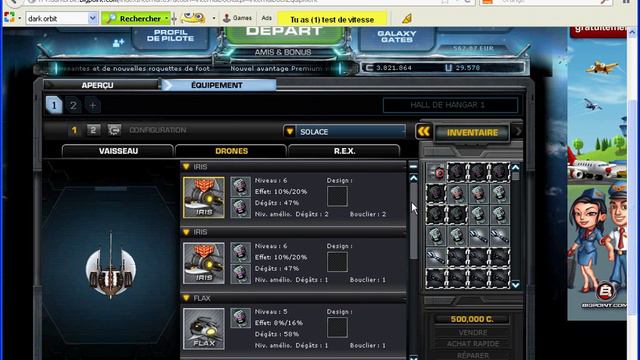640x360 pixels.
Task: Click the Hall de Hangar 1 name field
Action: (x=450, y=105)
